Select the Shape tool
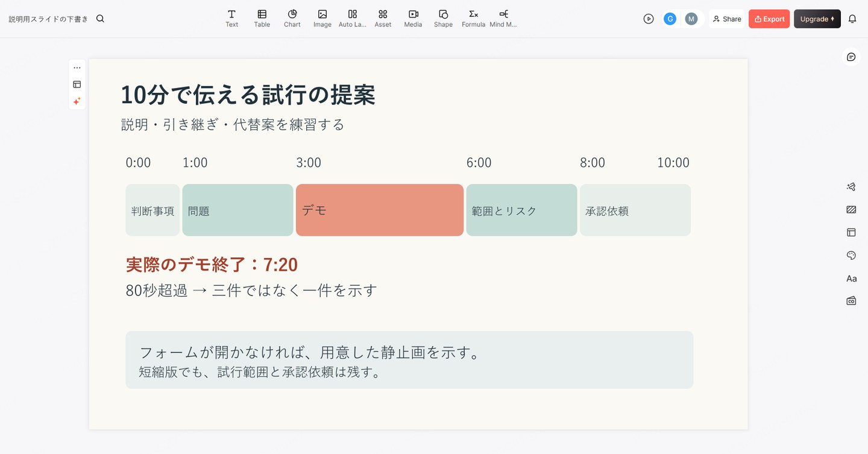 [x=443, y=19]
